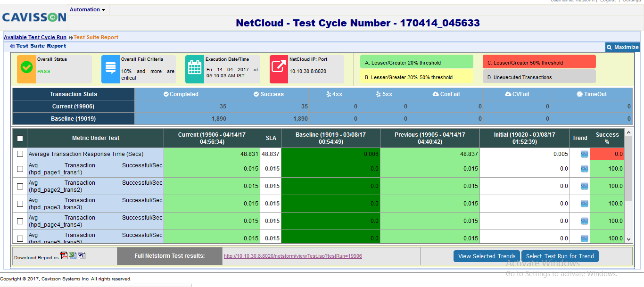Open trend chart icon for hpd_page1_trans1
Viewport: 644px width, 287px height.
pyautogui.click(x=585, y=169)
